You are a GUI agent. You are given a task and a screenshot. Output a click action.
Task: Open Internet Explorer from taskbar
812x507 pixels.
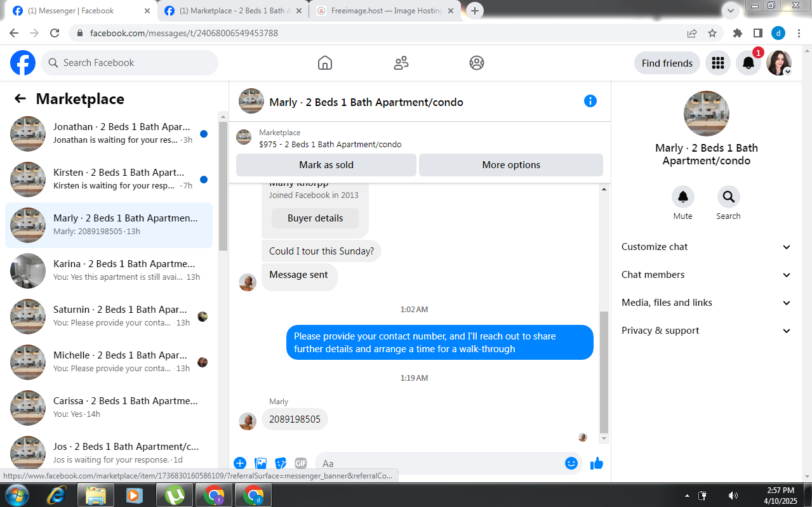click(x=57, y=495)
